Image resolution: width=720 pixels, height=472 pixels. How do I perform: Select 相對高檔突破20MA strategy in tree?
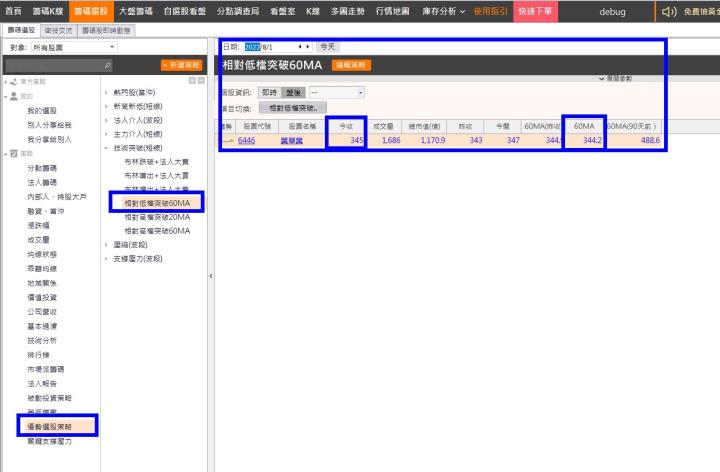coord(157,217)
